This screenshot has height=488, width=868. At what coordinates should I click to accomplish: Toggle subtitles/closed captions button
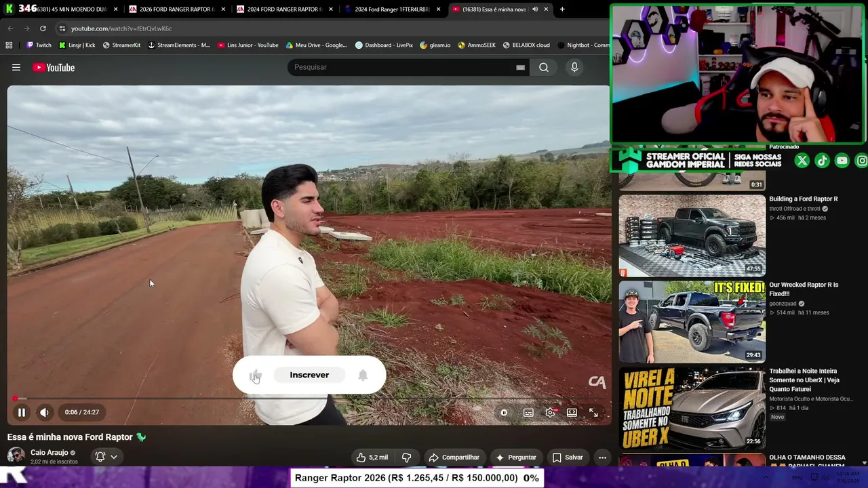528,413
